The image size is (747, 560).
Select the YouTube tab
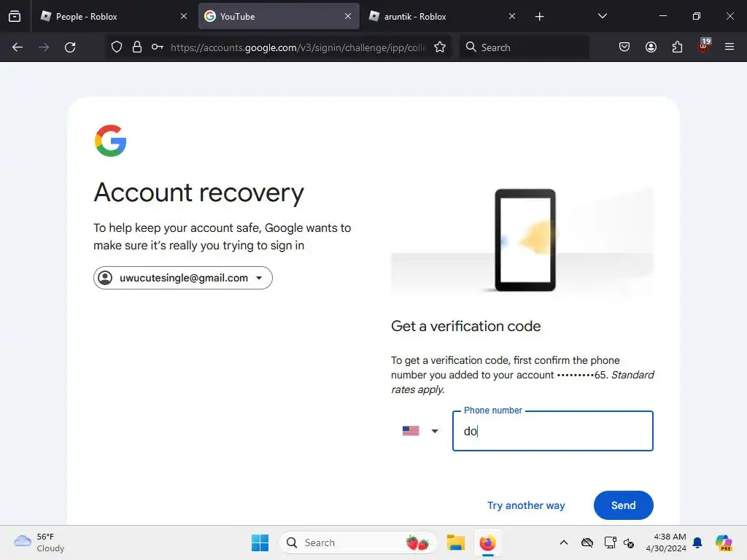(x=279, y=16)
